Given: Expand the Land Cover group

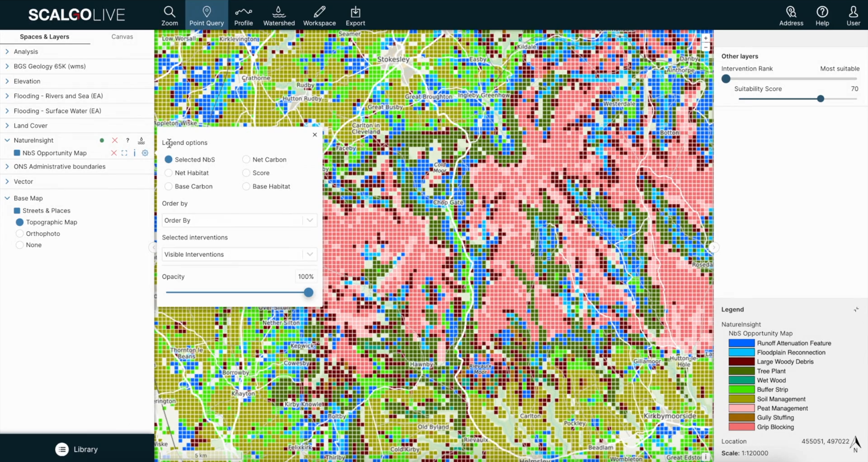Looking at the screenshot, I should tap(7, 126).
